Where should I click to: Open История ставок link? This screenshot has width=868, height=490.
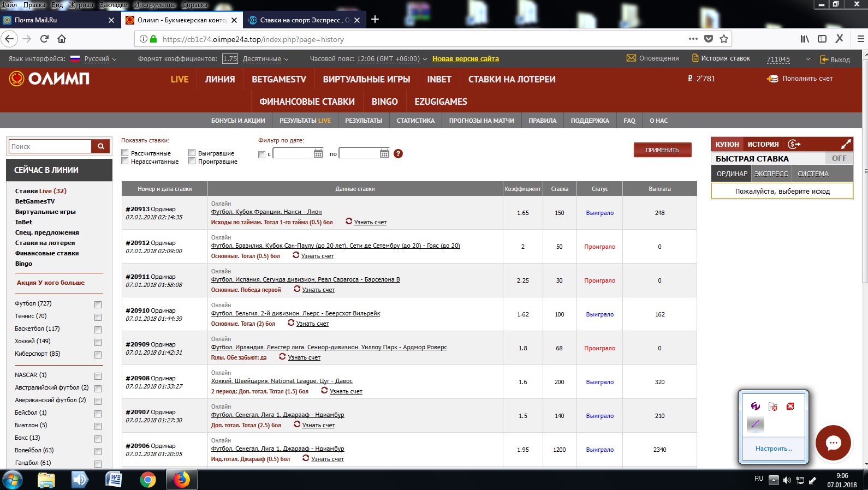[x=721, y=58]
